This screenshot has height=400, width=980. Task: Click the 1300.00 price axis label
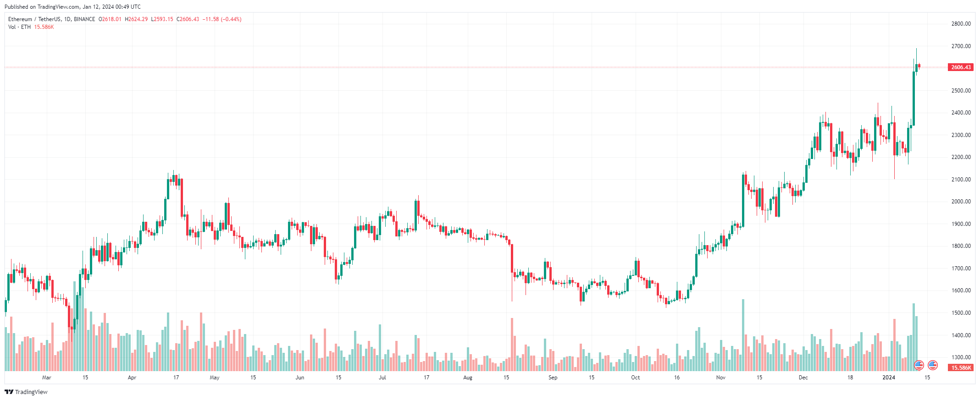click(961, 357)
